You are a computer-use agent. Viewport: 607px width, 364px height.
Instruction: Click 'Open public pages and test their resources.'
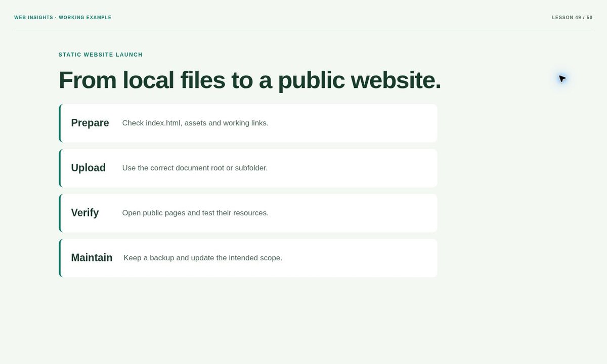point(195,213)
